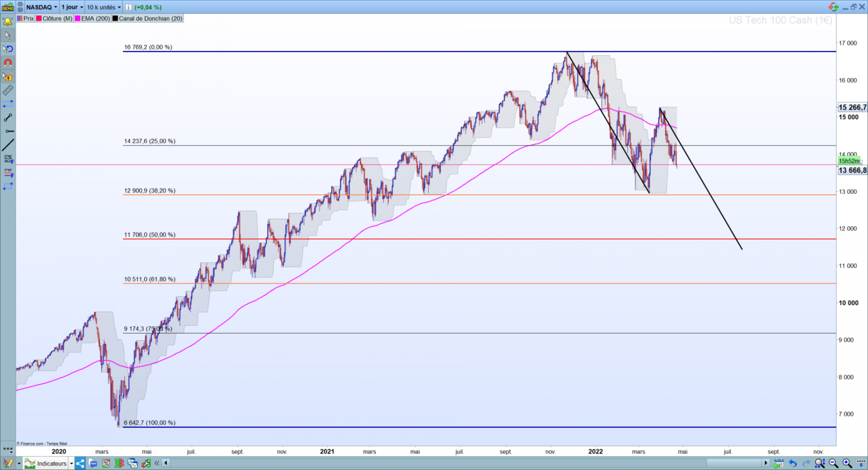Select the segment drawing tool
The image size is (868, 470).
(x=8, y=118)
